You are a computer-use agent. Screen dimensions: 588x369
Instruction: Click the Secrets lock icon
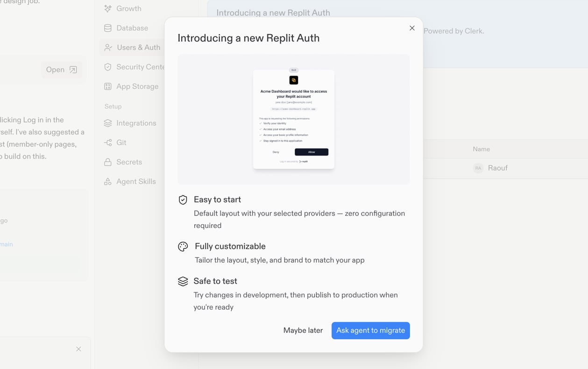click(x=108, y=162)
